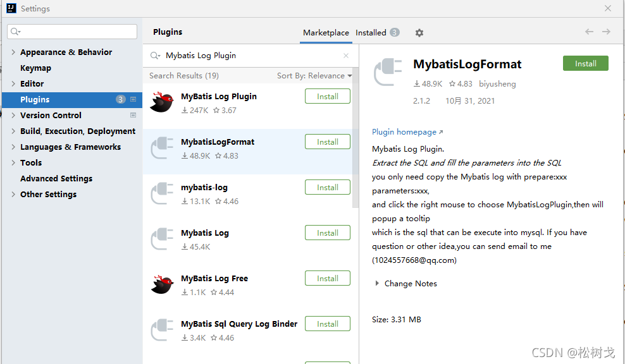
Task: Click the Size: 3.31 MB text
Action: point(396,319)
